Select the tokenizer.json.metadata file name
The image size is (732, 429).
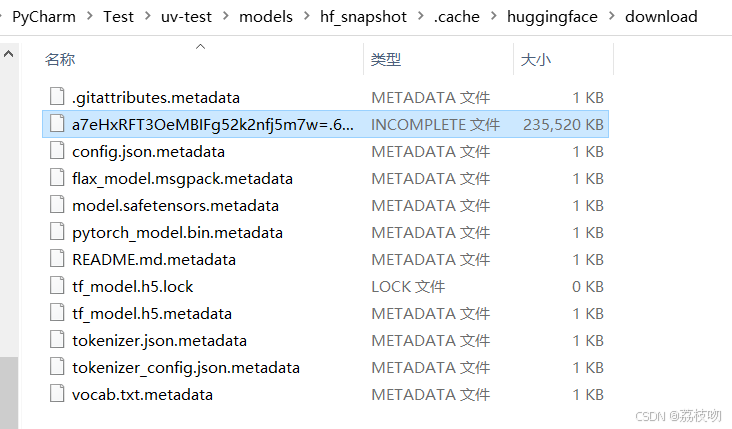[x=159, y=341]
